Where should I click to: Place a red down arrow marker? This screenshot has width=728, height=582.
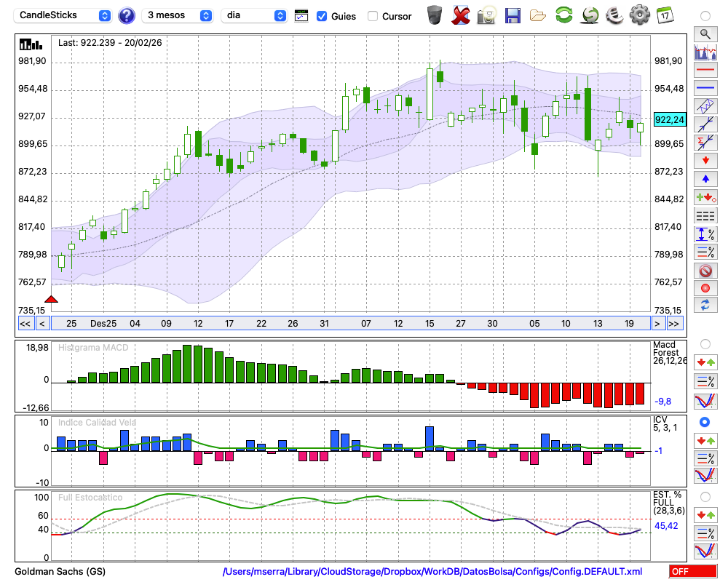point(705,161)
